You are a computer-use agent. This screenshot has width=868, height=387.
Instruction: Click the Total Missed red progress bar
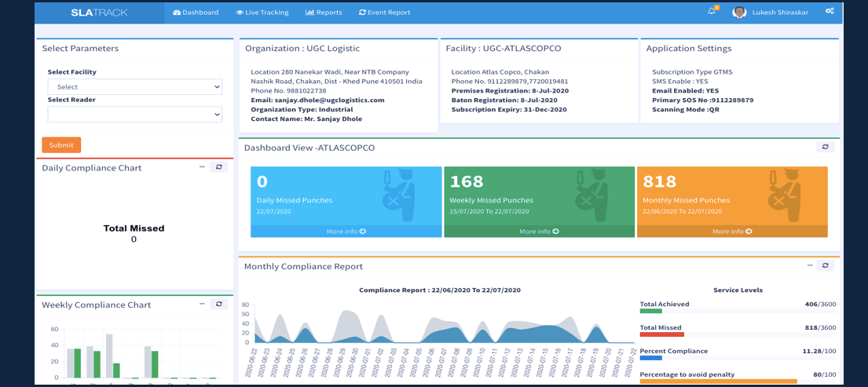coord(661,334)
